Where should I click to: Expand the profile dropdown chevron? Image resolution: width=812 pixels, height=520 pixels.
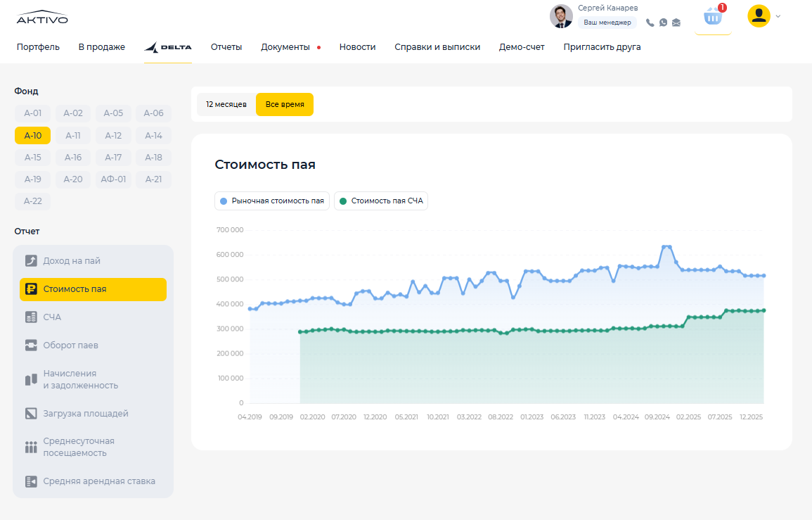click(x=778, y=16)
